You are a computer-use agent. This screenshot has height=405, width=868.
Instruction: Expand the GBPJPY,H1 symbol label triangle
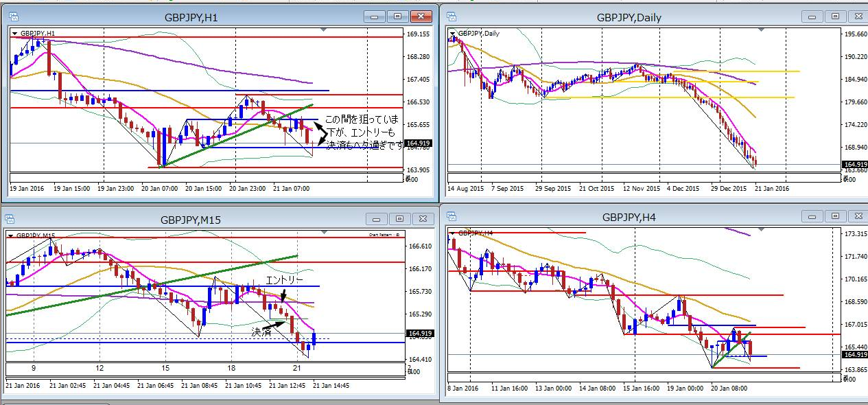15,33
